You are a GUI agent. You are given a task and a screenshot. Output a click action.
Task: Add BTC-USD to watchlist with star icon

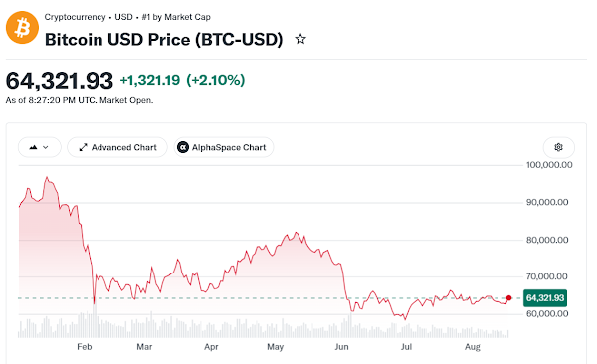pyautogui.click(x=300, y=39)
